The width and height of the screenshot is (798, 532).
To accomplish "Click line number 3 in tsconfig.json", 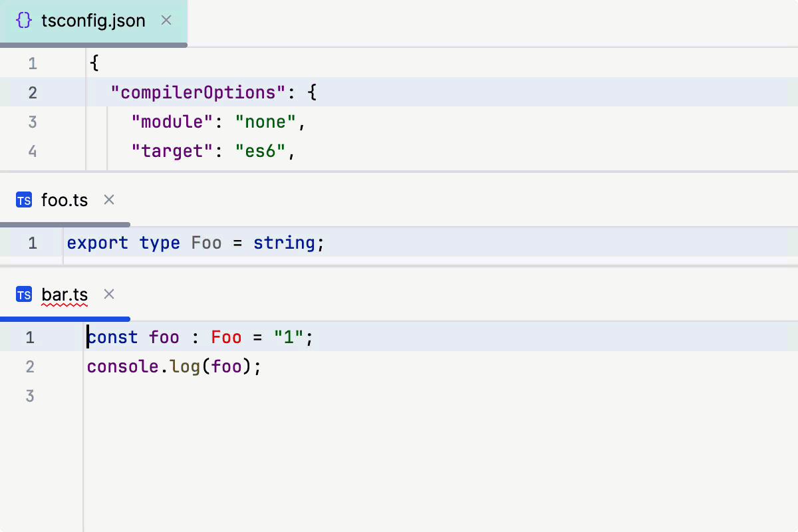I will click(x=32, y=122).
